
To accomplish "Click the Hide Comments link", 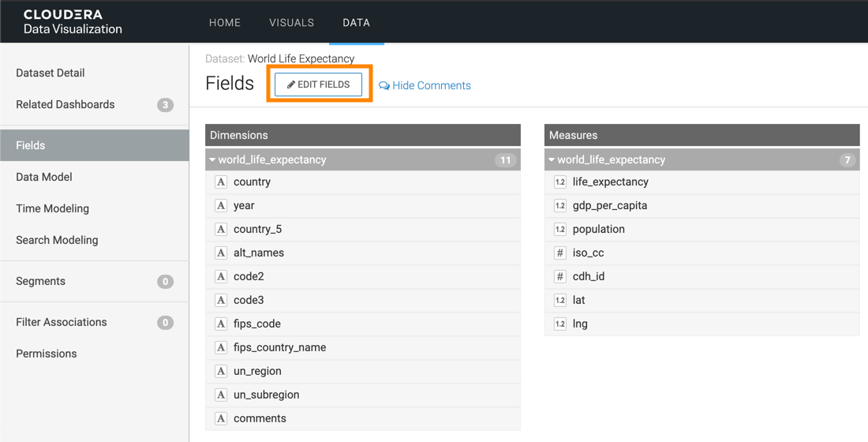I will pyautogui.click(x=425, y=86).
